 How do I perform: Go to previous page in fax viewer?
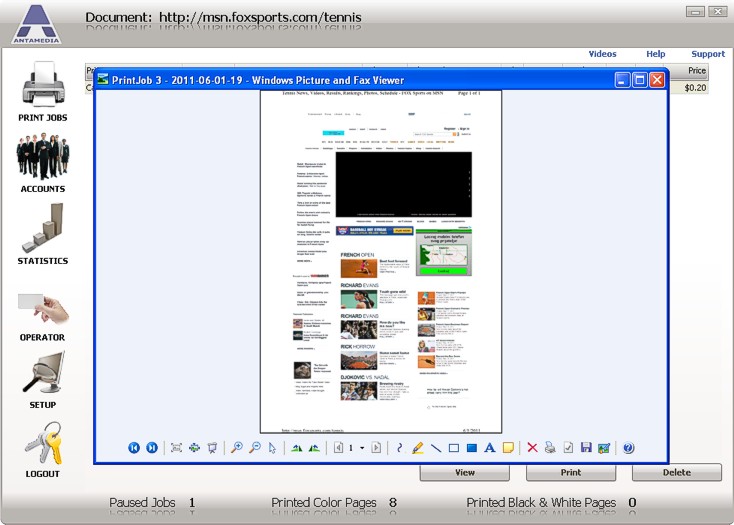(x=338, y=448)
